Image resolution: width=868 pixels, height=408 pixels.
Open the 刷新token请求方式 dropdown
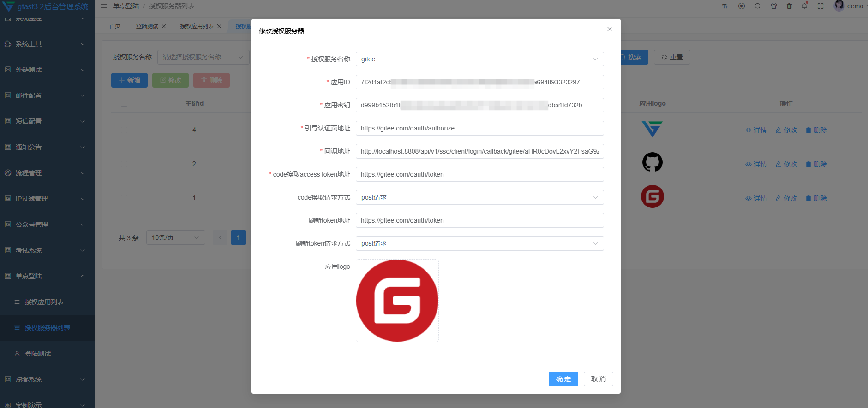pos(479,243)
